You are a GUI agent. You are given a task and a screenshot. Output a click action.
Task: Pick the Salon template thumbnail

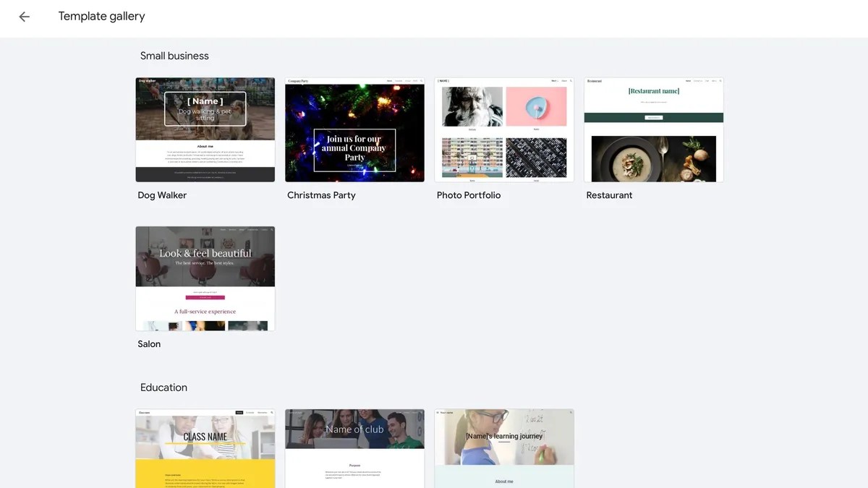[205, 278]
